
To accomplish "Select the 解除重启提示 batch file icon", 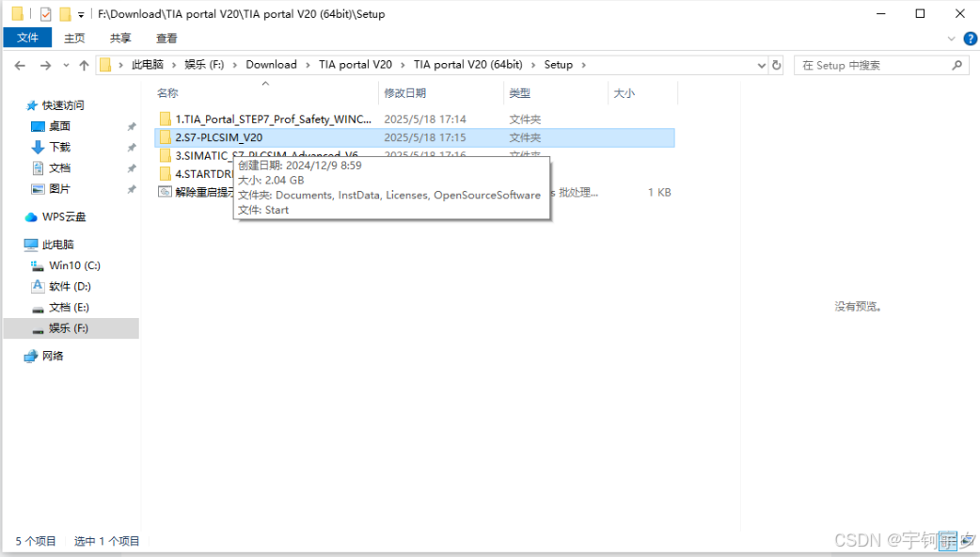I will (x=165, y=192).
